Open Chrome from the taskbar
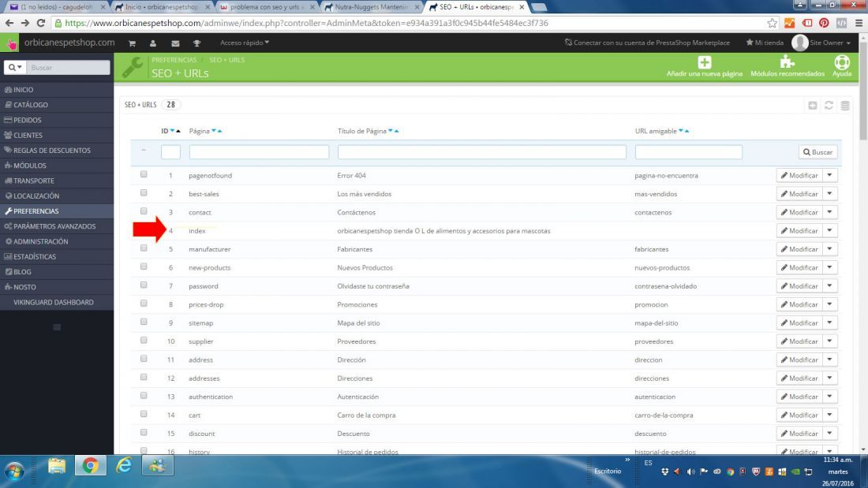The image size is (868, 488). (90, 466)
